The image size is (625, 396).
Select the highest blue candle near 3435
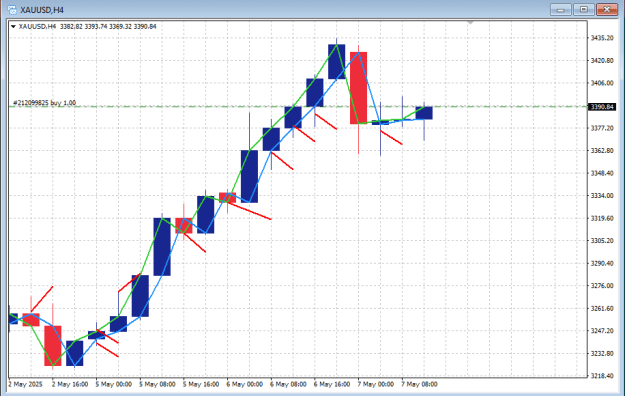336,62
